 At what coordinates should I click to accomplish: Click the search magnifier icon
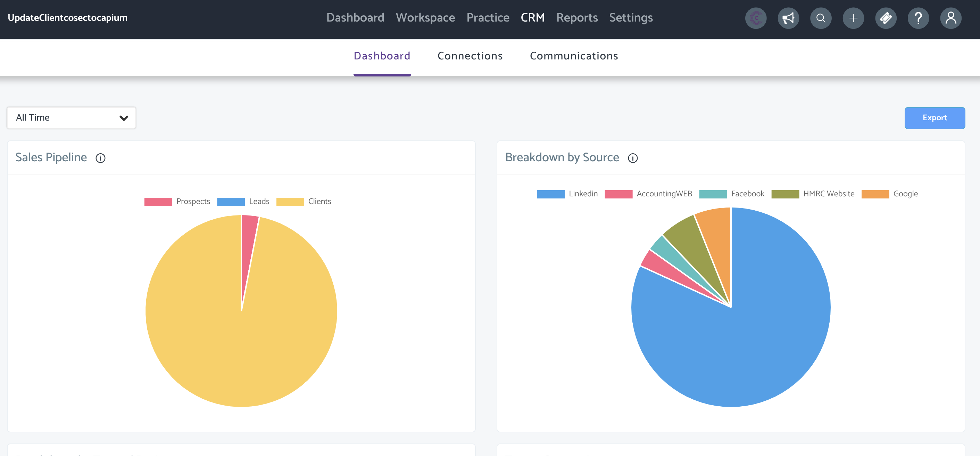pos(821,18)
